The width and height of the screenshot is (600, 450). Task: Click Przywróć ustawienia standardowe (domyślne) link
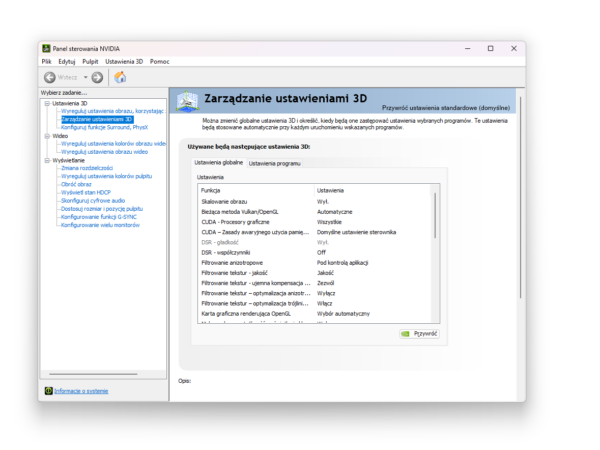446,108
